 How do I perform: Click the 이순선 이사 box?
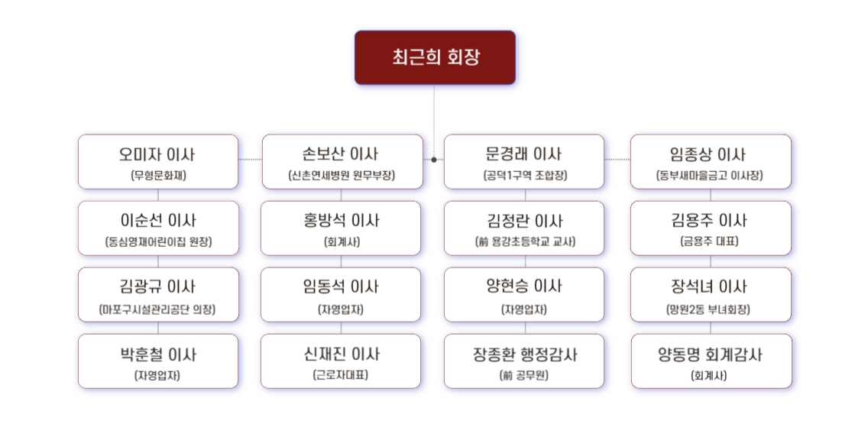pos(158,228)
